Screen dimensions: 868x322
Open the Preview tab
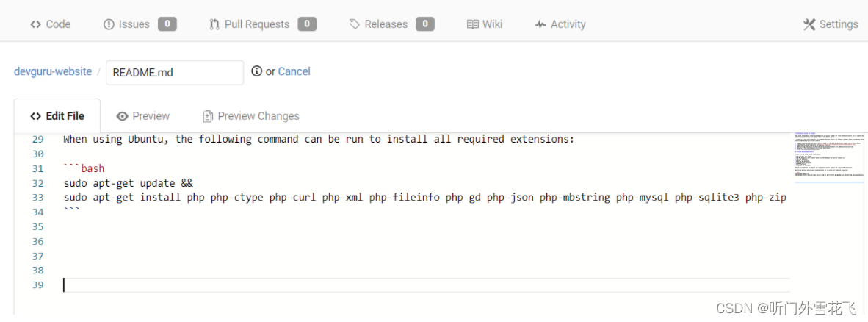142,116
